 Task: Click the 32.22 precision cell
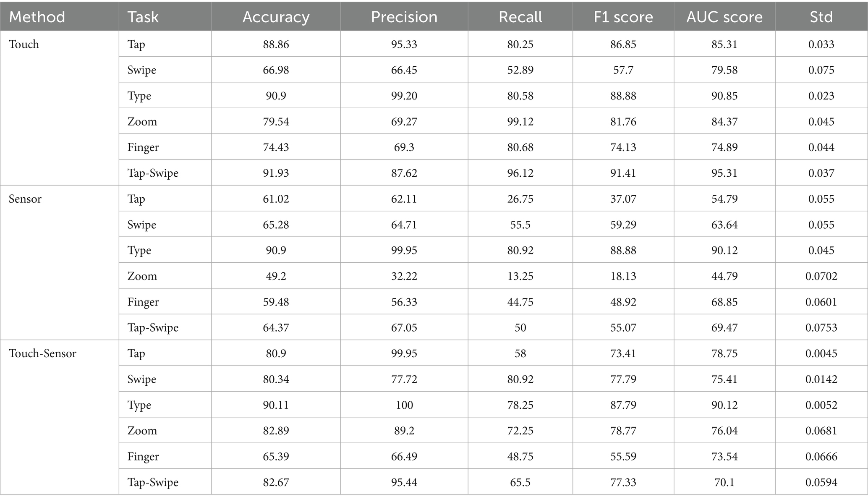click(x=404, y=276)
